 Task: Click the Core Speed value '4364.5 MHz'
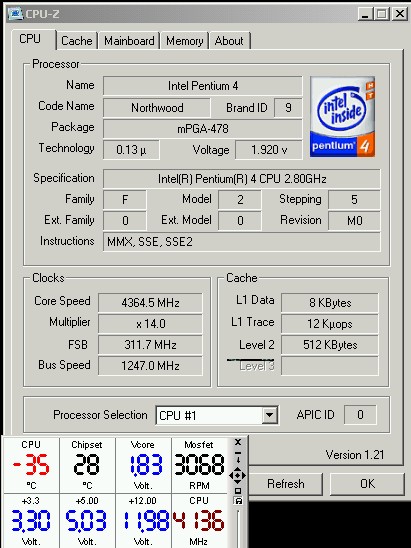click(x=150, y=302)
